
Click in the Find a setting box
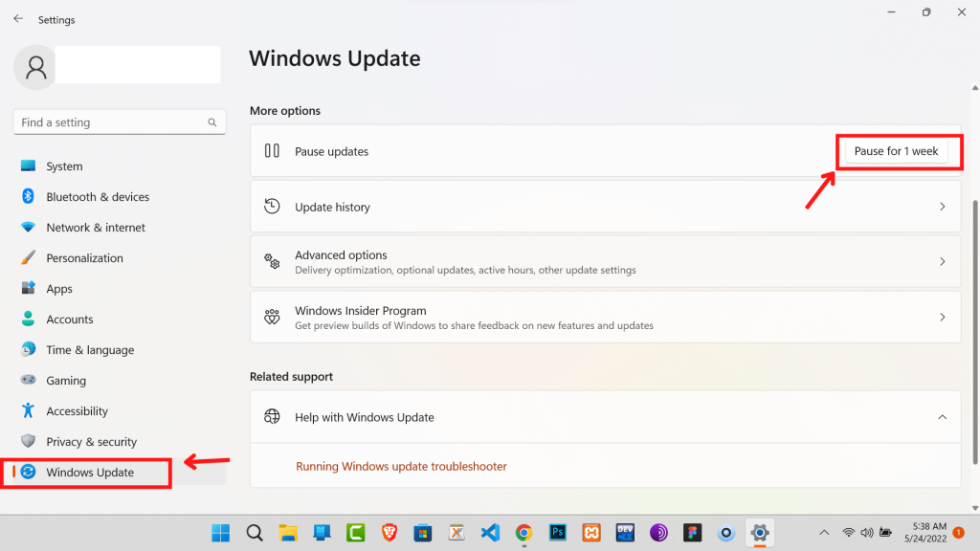click(x=120, y=122)
